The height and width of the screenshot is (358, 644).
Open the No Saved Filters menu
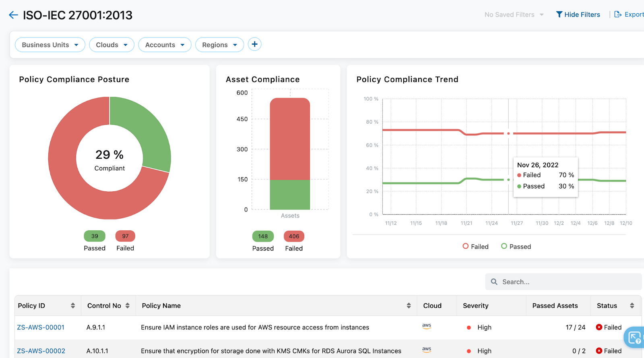(x=514, y=14)
